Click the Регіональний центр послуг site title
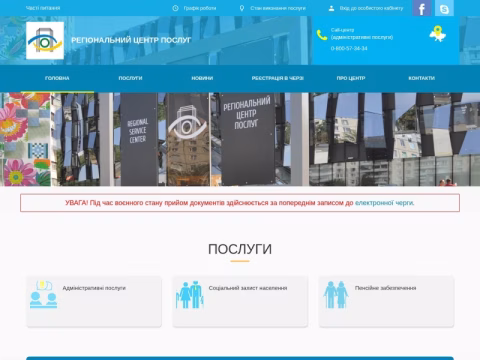Screen dimensions: 480x360 pos(131,40)
